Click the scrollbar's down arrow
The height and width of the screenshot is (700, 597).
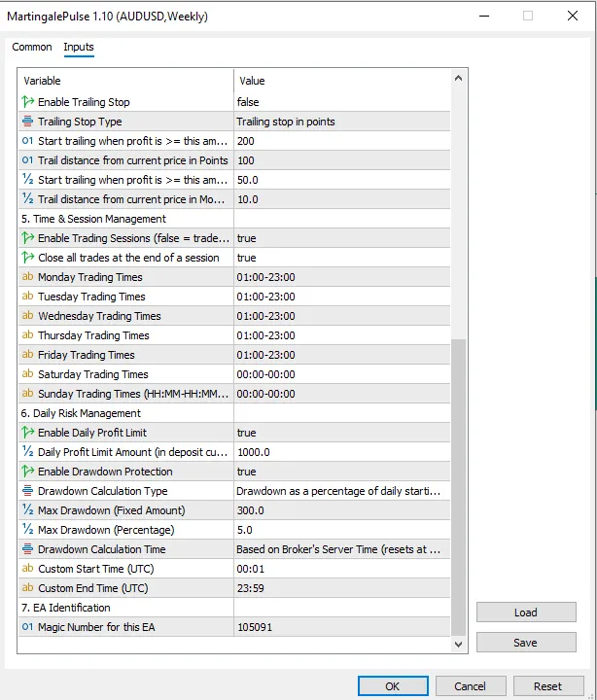[459, 644]
